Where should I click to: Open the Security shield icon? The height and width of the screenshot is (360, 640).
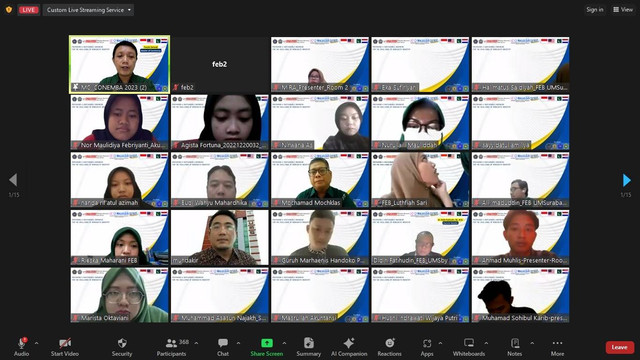[122, 343]
